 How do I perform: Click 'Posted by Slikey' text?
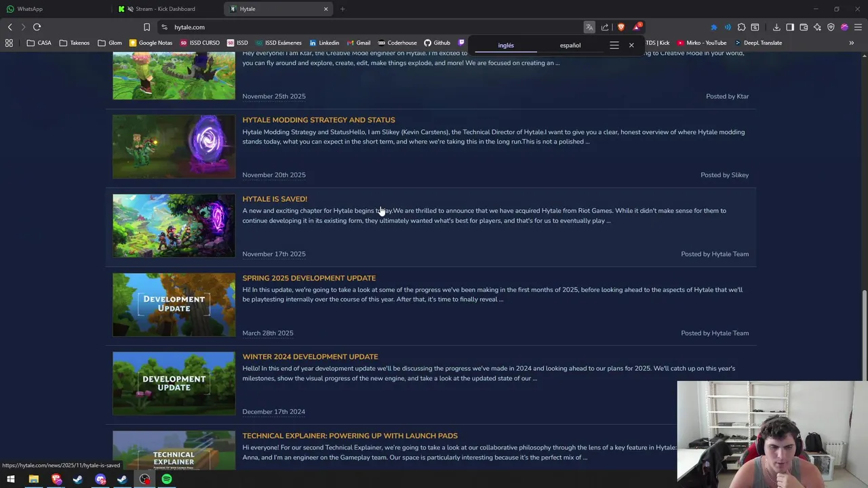click(725, 175)
